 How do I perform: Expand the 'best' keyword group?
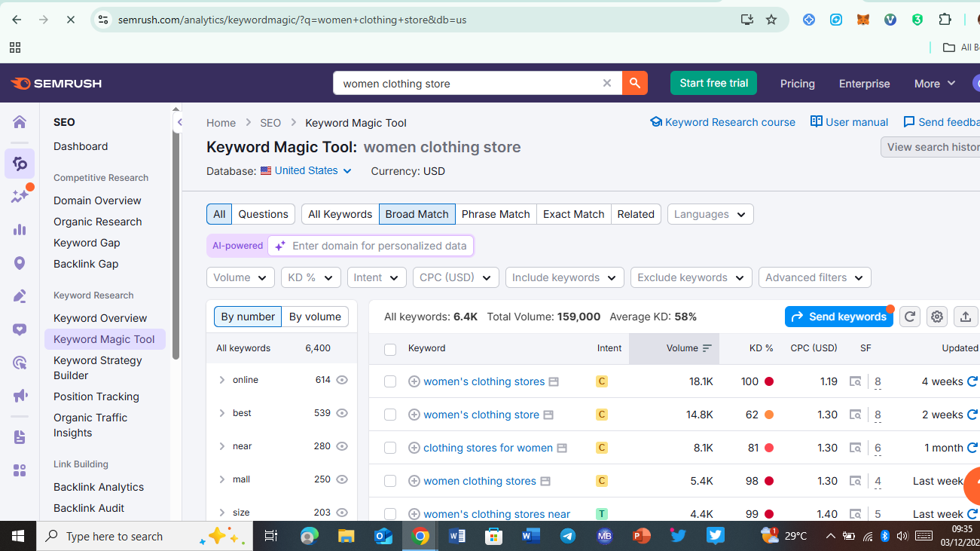point(222,413)
